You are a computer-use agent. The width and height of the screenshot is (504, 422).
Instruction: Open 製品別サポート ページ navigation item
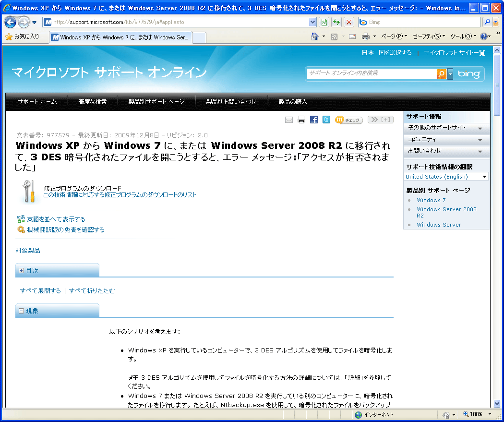pos(156,102)
